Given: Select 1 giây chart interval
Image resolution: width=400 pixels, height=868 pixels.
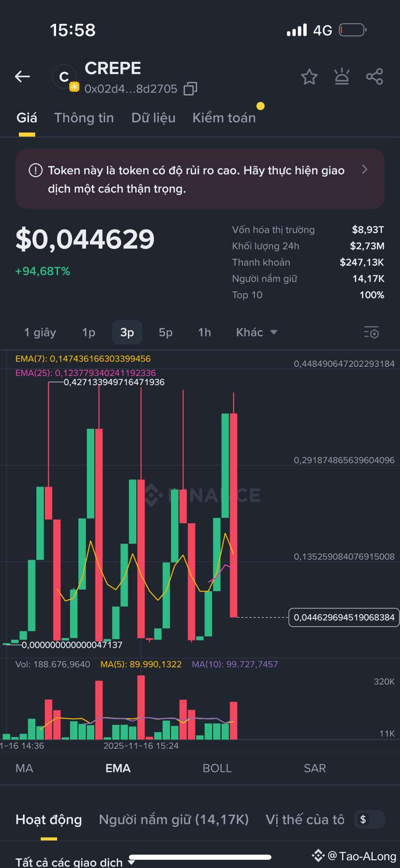Looking at the screenshot, I should (40, 333).
